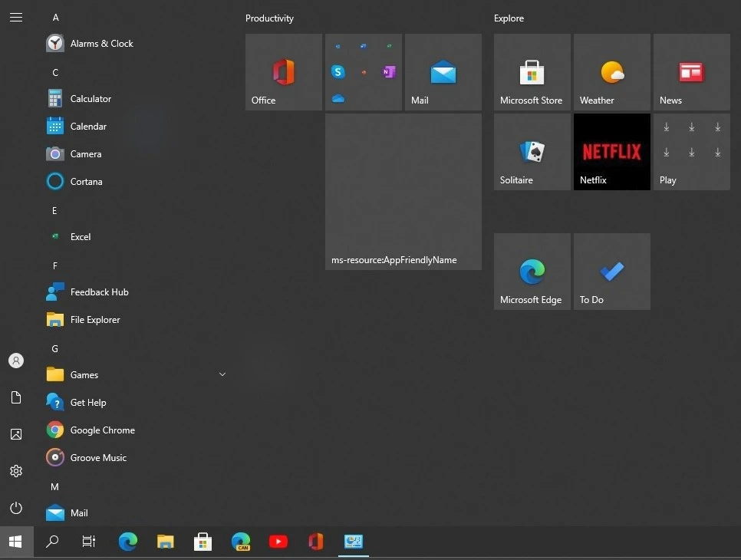Click the Task View button on the taskbar
The height and width of the screenshot is (560, 741).
click(x=88, y=542)
